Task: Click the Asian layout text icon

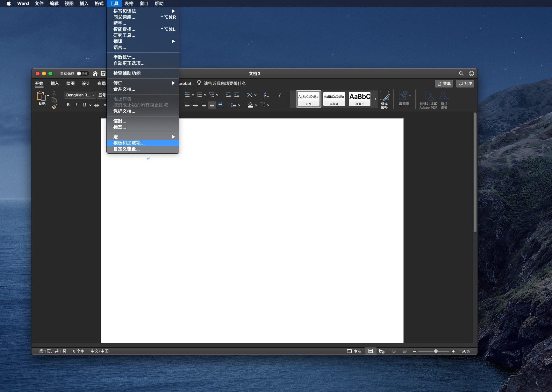Action: tap(250, 95)
